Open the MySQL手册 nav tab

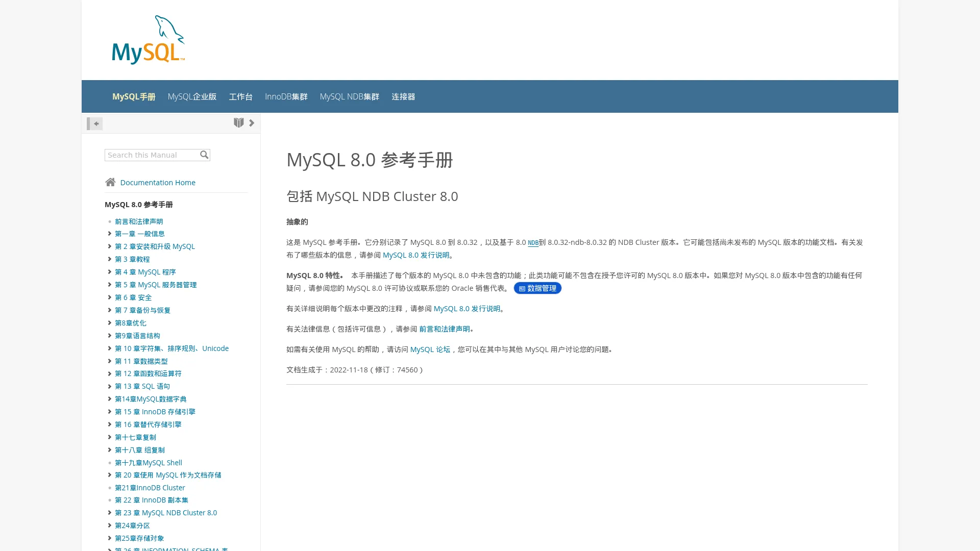click(x=134, y=96)
